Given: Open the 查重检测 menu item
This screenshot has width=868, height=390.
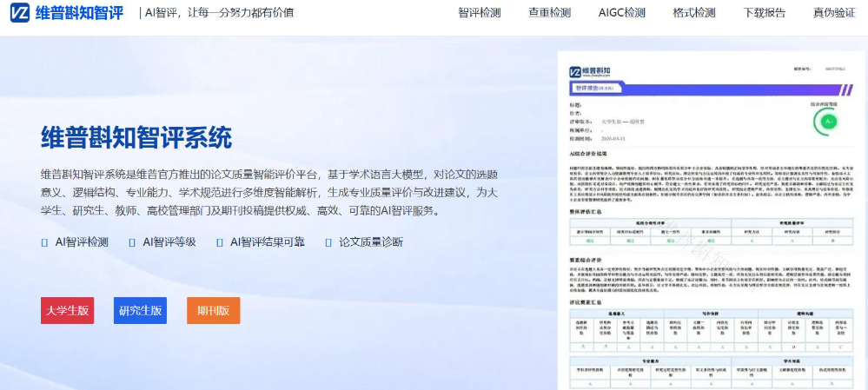Looking at the screenshot, I should point(549,13).
